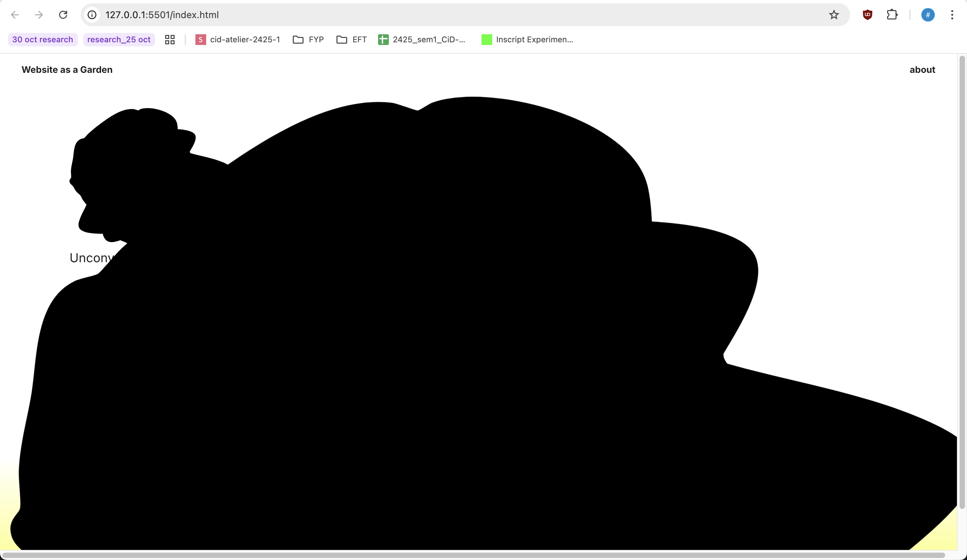Open the cid-atelier-2425-1 bookmark
Image resolution: width=967 pixels, height=560 pixels.
tap(238, 40)
